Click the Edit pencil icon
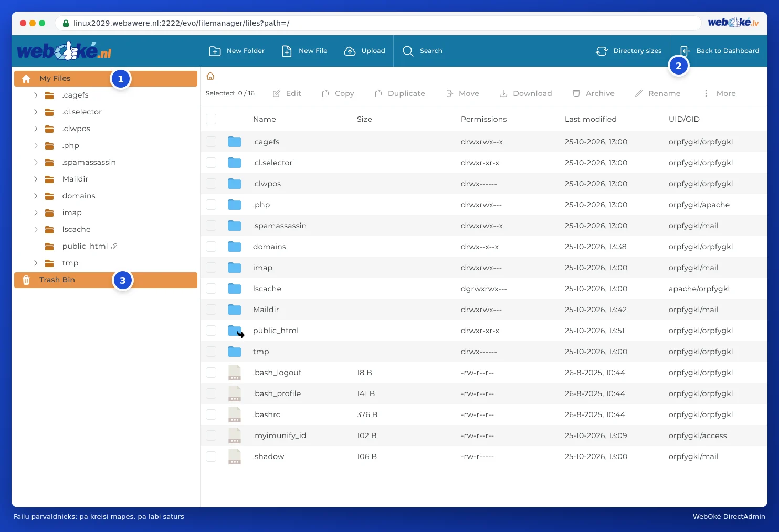 click(277, 93)
